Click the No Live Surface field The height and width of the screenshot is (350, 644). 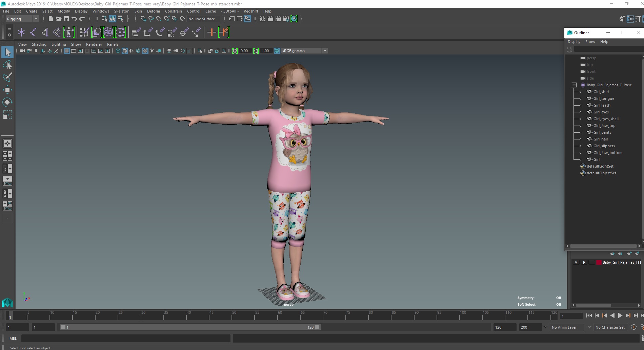203,19
